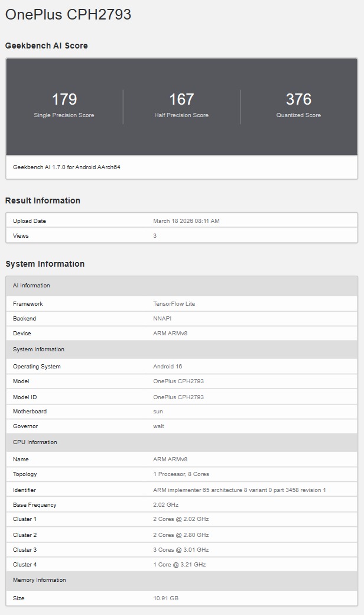
Task: Select the 2 Cores @ 2.02 GHz value
Action: coord(181,519)
